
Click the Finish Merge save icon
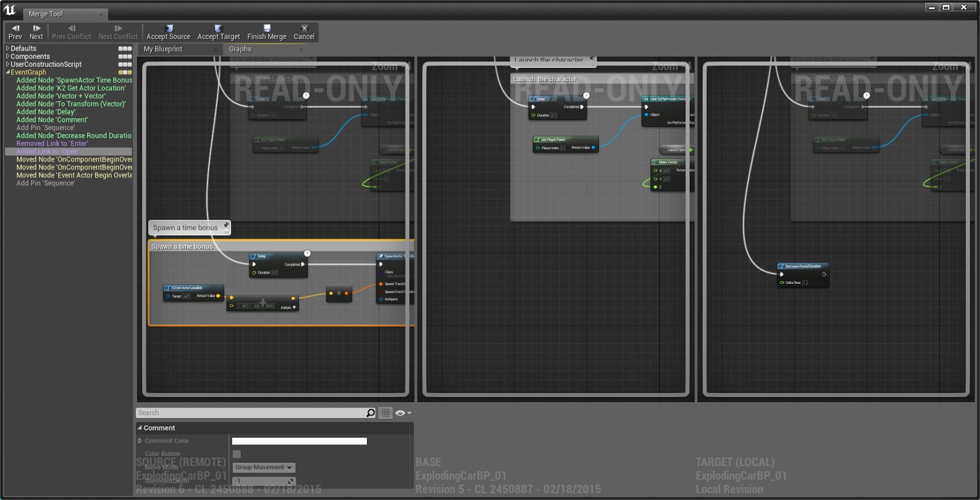click(x=267, y=28)
